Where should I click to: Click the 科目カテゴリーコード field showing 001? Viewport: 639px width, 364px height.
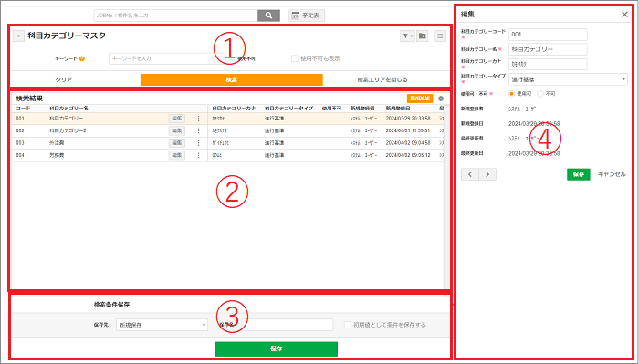[x=548, y=35]
